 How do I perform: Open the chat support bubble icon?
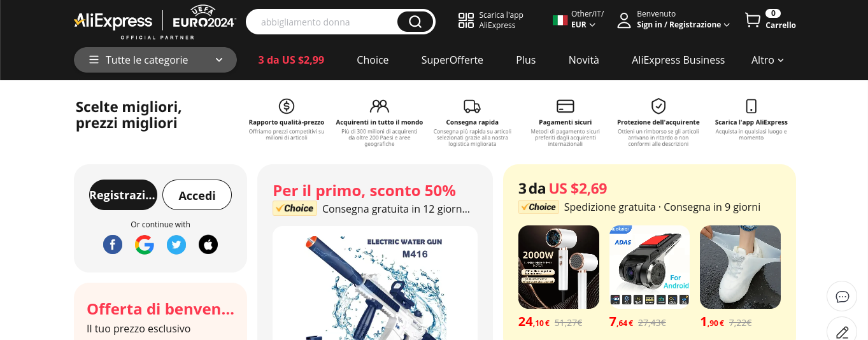coord(842,296)
